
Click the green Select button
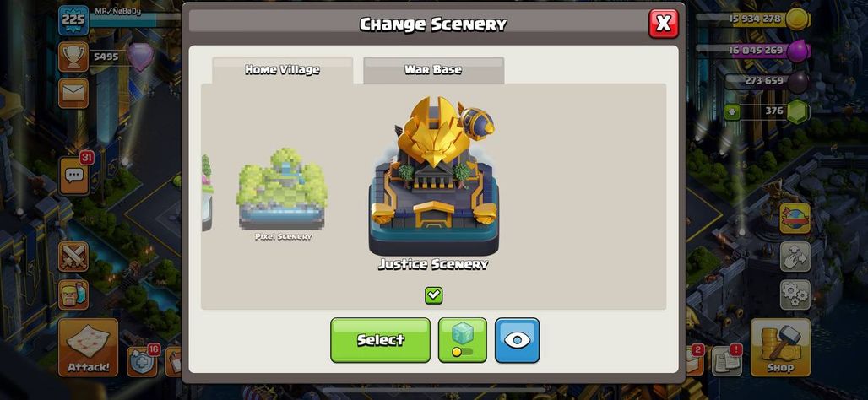point(380,340)
